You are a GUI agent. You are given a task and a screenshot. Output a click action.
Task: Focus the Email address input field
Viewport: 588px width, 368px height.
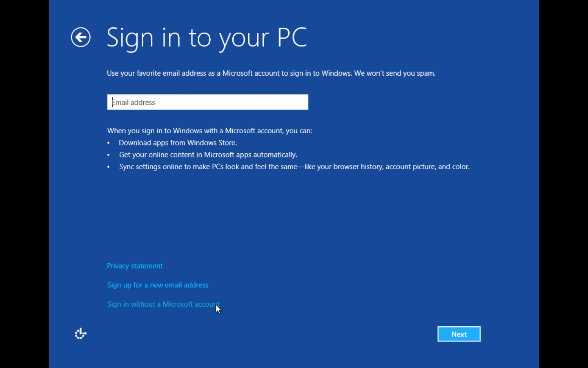pos(207,102)
